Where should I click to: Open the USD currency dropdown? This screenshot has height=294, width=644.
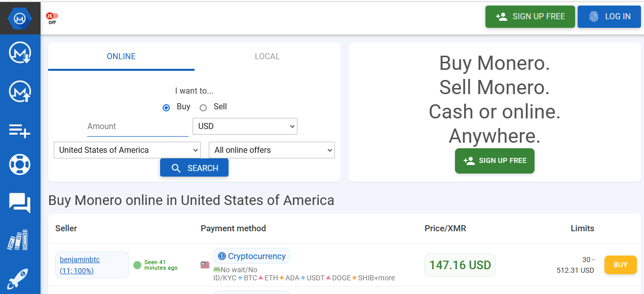click(245, 126)
